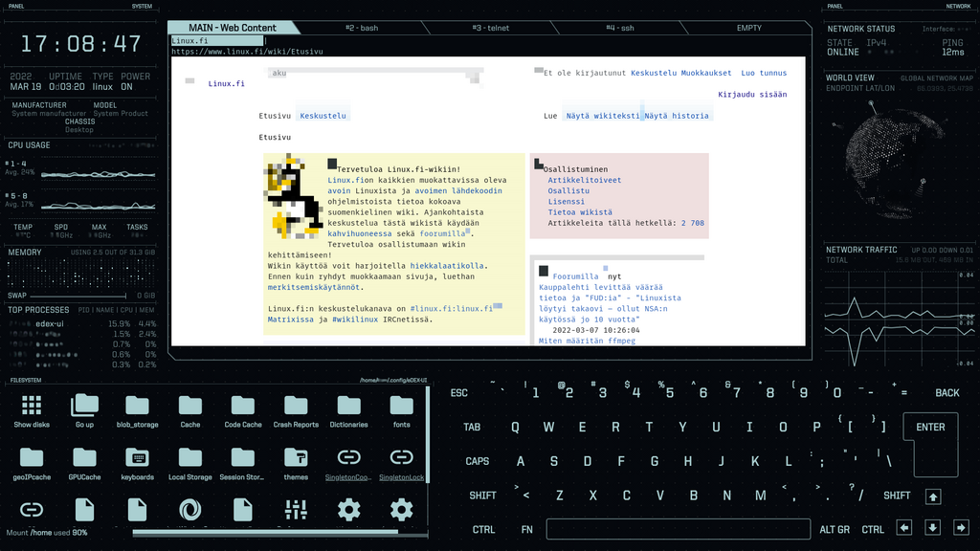Open the Go up folder icon

(84, 406)
